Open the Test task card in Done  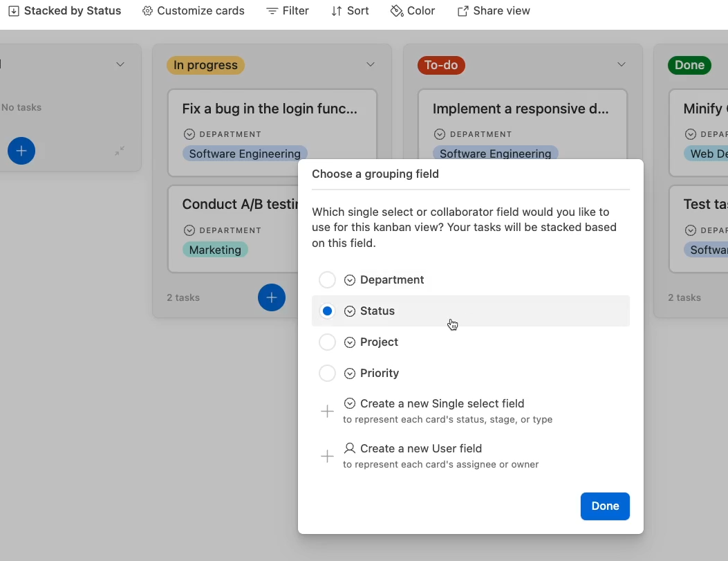[x=698, y=228]
